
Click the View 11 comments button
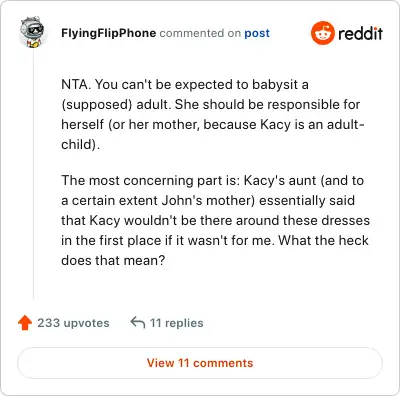click(200, 363)
